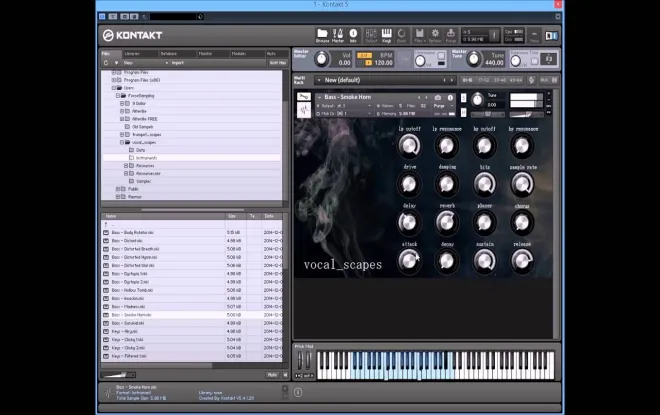Solo the Smoke Horn instrument
Screen dimensions: 660x415
(463, 98)
